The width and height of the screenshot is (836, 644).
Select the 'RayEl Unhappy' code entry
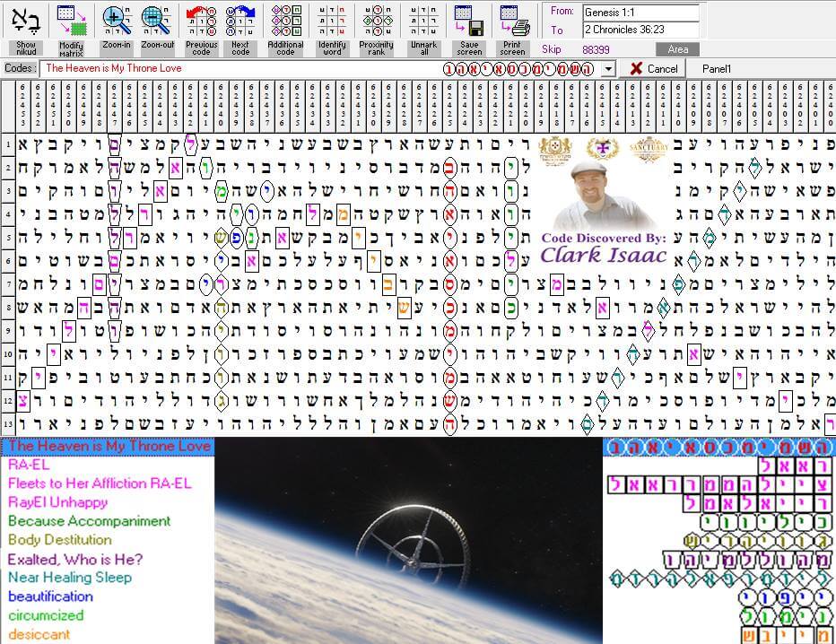(x=57, y=502)
